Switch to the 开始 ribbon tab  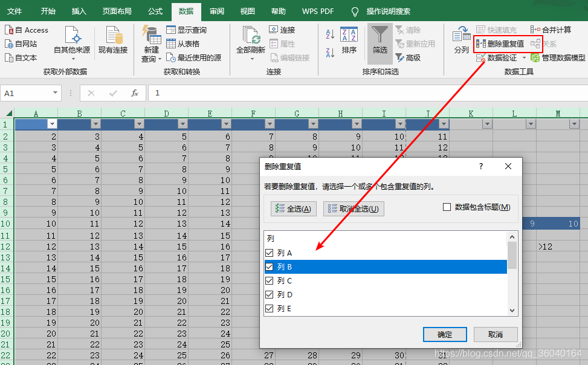point(47,11)
